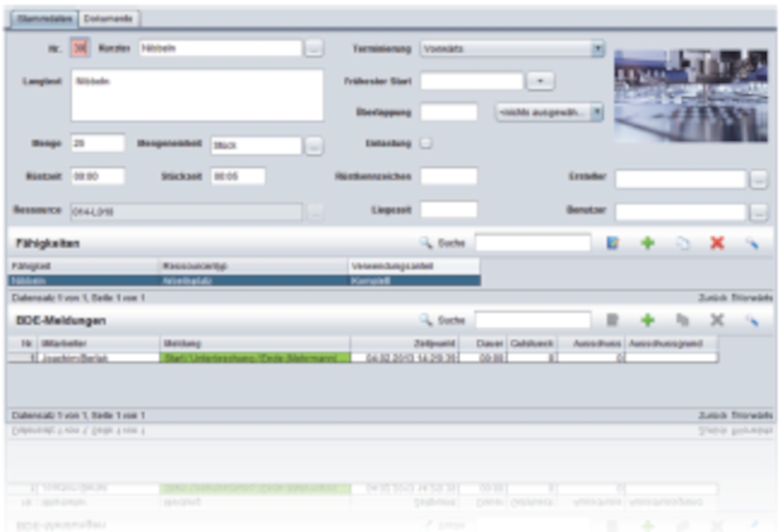Sort by the Verwendungsanteil column header
The width and height of the screenshot is (780, 532).
coord(414,266)
